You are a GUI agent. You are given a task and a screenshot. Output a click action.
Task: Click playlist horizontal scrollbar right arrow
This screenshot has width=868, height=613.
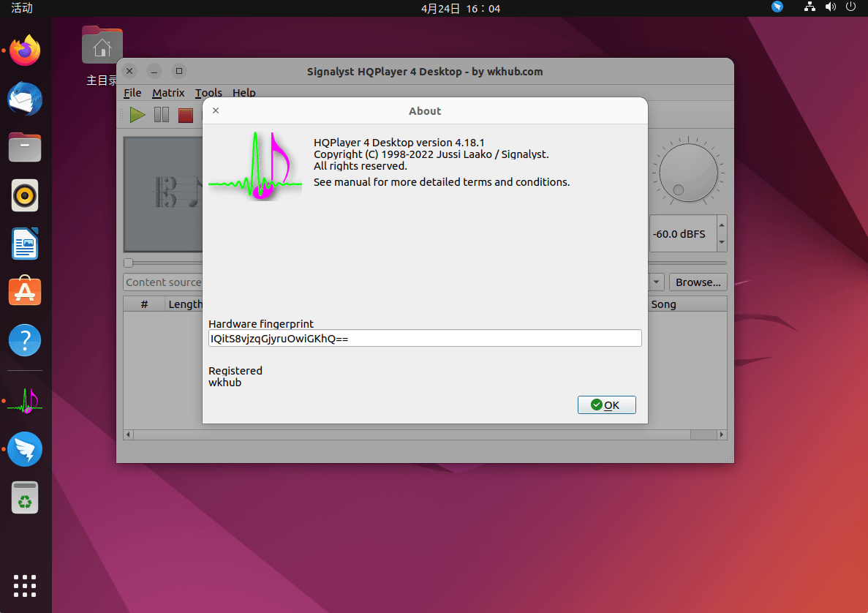tap(721, 435)
